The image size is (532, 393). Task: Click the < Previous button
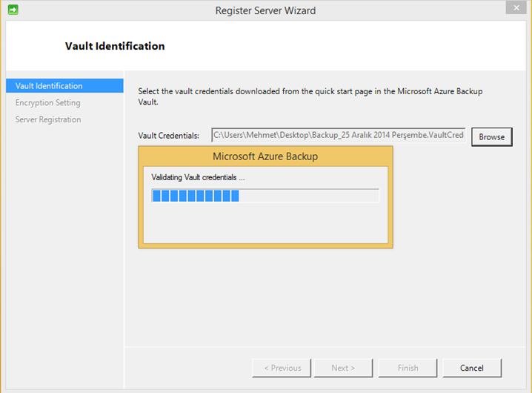282,368
